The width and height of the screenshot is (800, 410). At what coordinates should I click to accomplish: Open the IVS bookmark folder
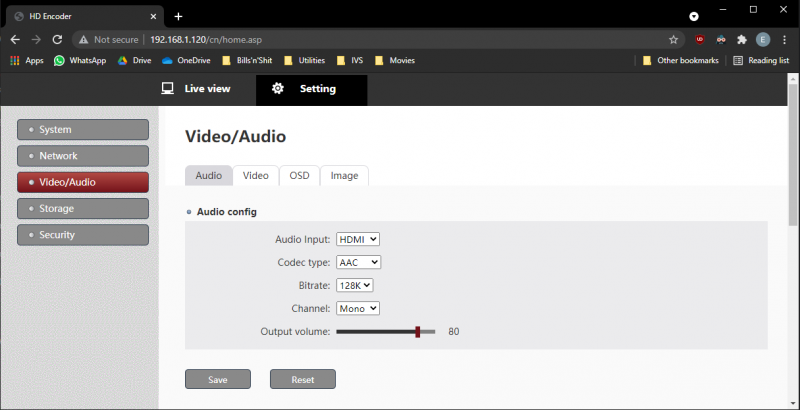pyautogui.click(x=350, y=60)
